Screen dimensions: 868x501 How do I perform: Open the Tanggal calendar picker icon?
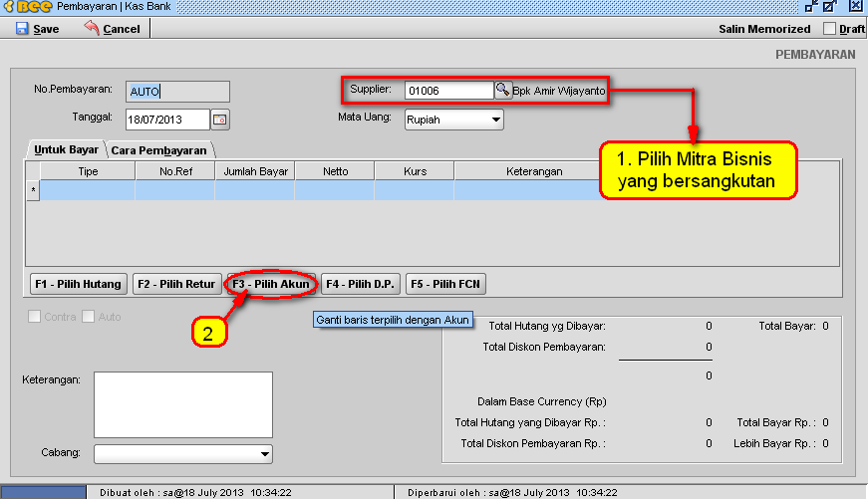(x=220, y=120)
